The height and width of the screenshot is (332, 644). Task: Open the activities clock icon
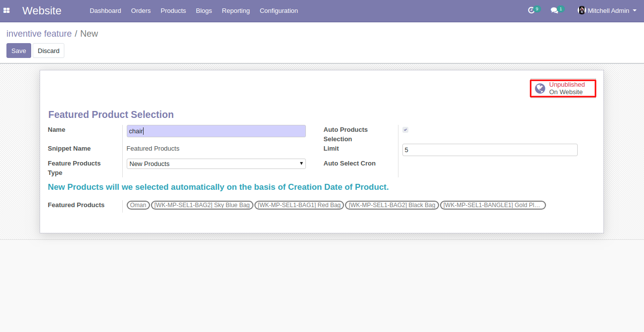pyautogui.click(x=532, y=10)
